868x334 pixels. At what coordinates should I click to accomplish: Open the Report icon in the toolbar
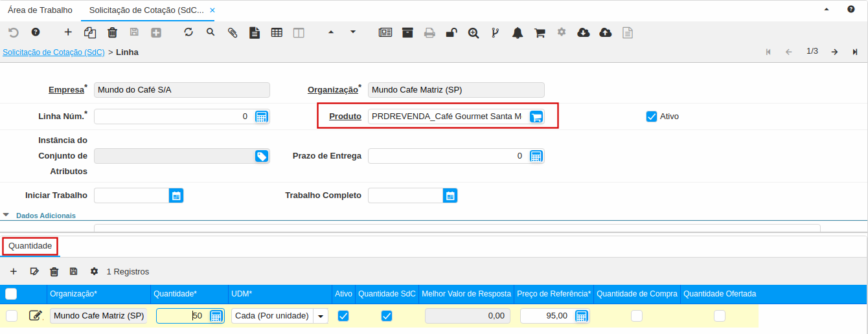tap(385, 32)
